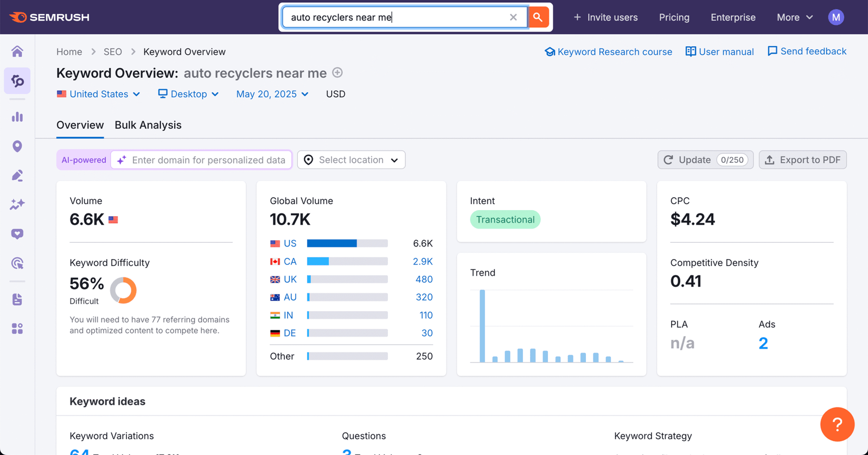
Task: Select the Overview tab
Action: (80, 125)
